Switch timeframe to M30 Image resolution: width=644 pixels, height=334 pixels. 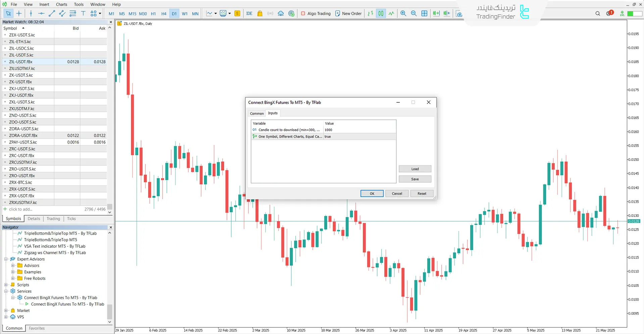[143, 14]
